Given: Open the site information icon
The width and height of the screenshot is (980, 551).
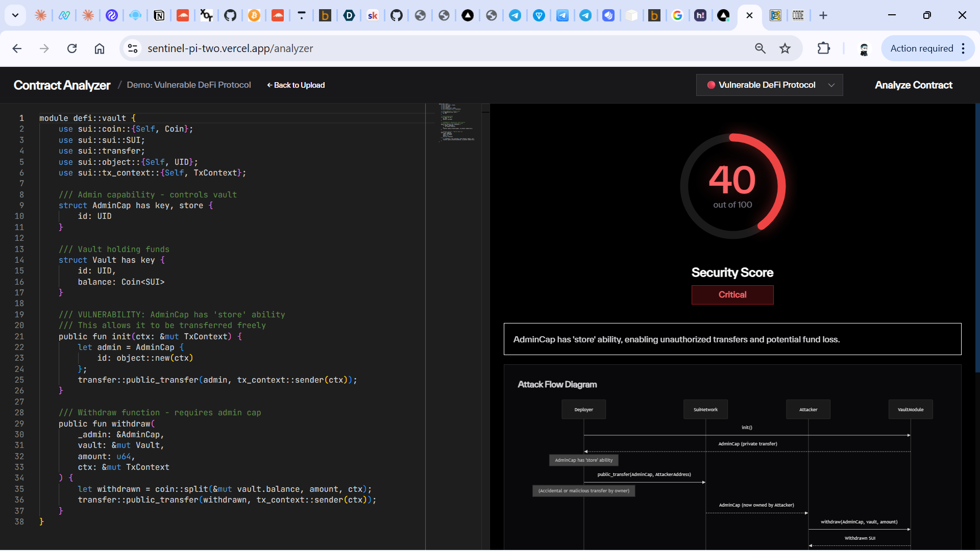Looking at the screenshot, I should pyautogui.click(x=133, y=48).
